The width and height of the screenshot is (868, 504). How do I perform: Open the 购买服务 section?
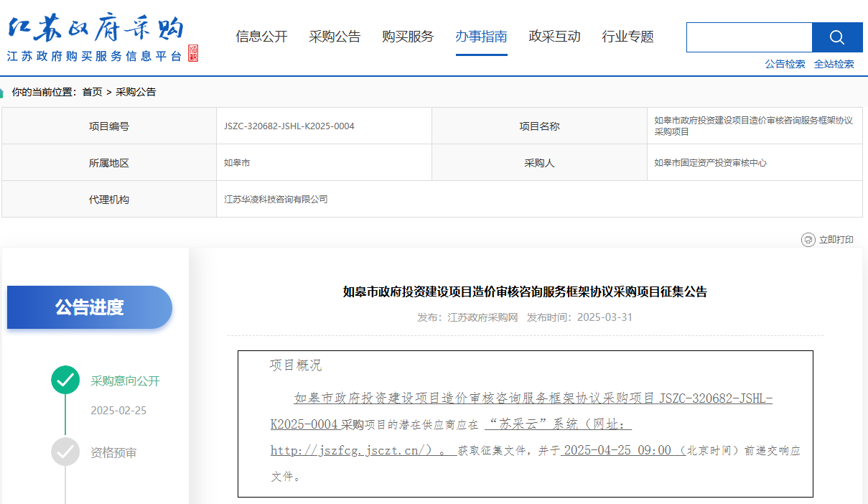pyautogui.click(x=408, y=37)
